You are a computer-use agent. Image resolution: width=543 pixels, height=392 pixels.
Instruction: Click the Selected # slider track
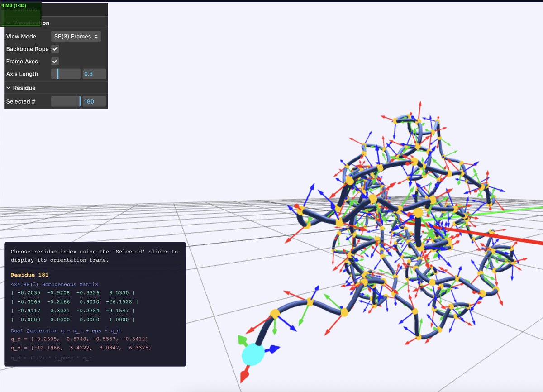click(x=66, y=101)
